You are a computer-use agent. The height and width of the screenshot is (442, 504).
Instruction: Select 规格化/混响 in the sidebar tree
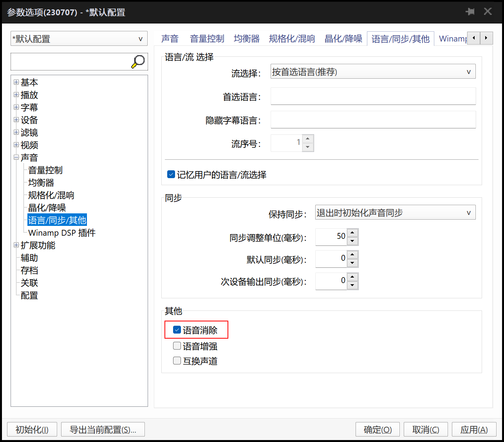pyautogui.click(x=51, y=195)
